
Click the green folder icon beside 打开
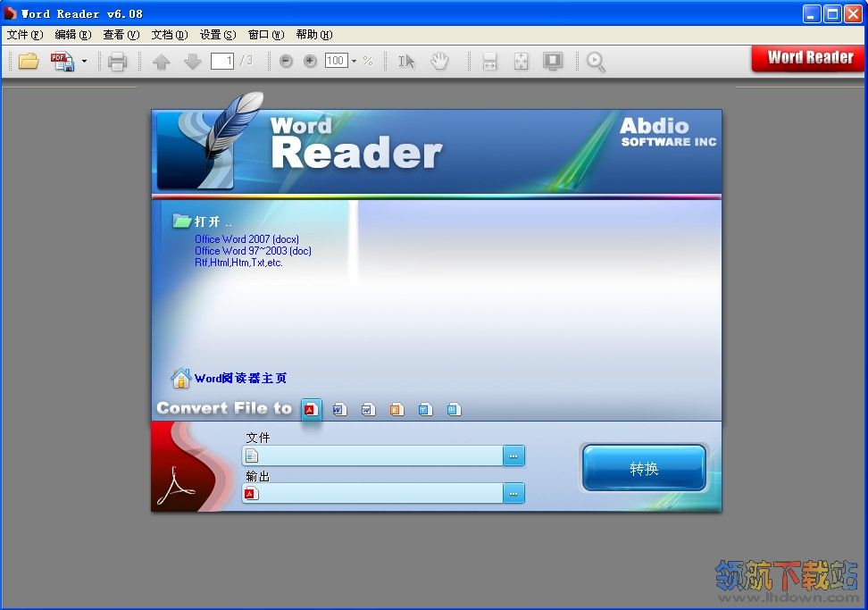pos(181,221)
